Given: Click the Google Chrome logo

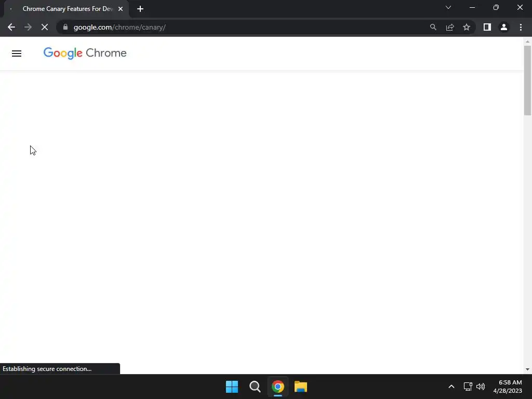Looking at the screenshot, I should 85,54.
